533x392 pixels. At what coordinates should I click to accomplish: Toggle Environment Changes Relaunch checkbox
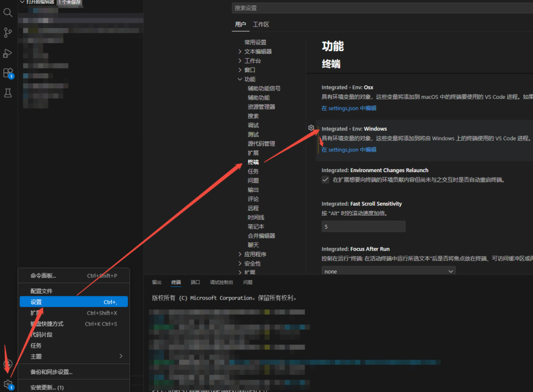[326, 180]
